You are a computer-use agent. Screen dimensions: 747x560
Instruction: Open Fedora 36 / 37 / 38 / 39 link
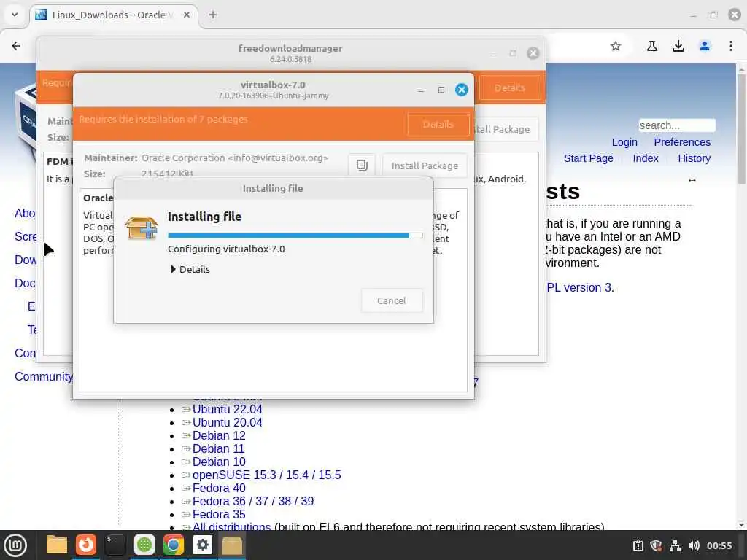click(x=253, y=502)
